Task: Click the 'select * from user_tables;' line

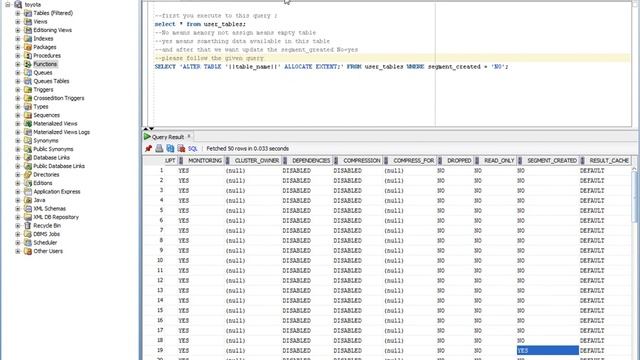Action: tap(200, 24)
